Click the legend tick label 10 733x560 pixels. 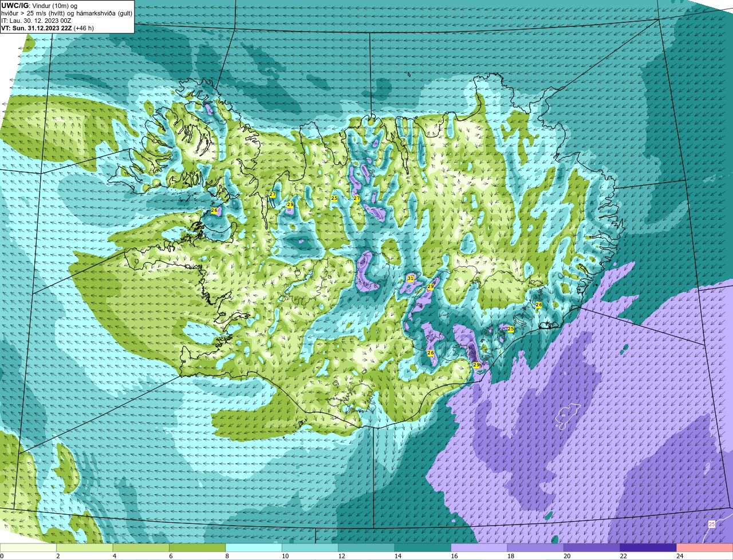tap(285, 556)
